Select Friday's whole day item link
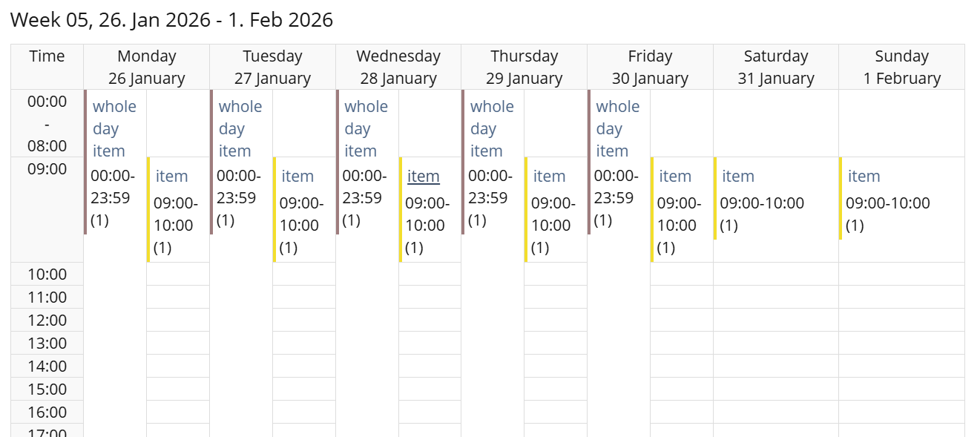This screenshot has width=980, height=437. point(617,128)
